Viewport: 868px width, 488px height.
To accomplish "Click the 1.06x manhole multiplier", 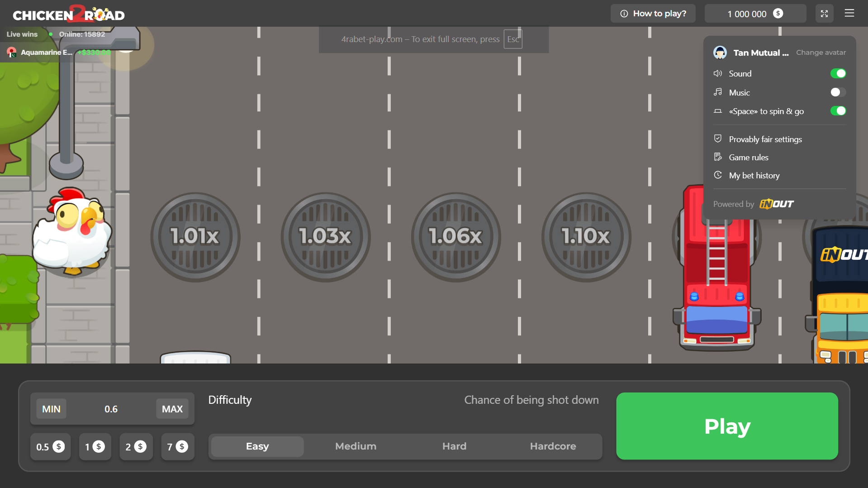I will 455,237.
